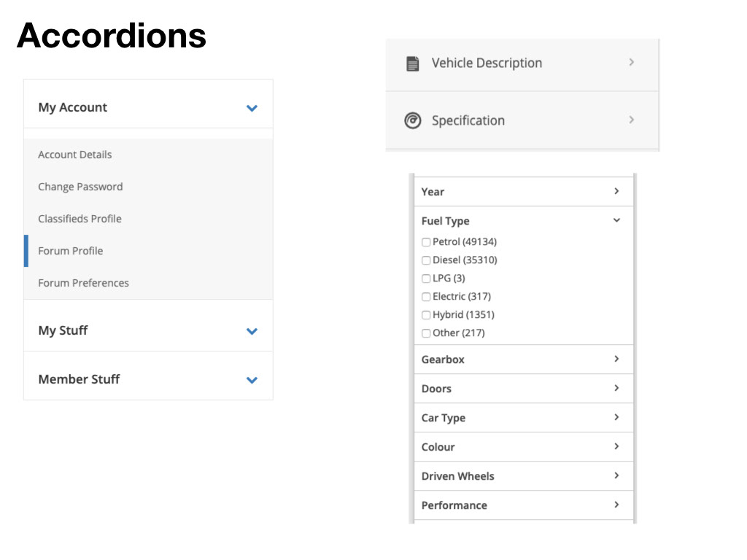Click the Specification title
This screenshot has width=747, height=560.
(x=468, y=120)
